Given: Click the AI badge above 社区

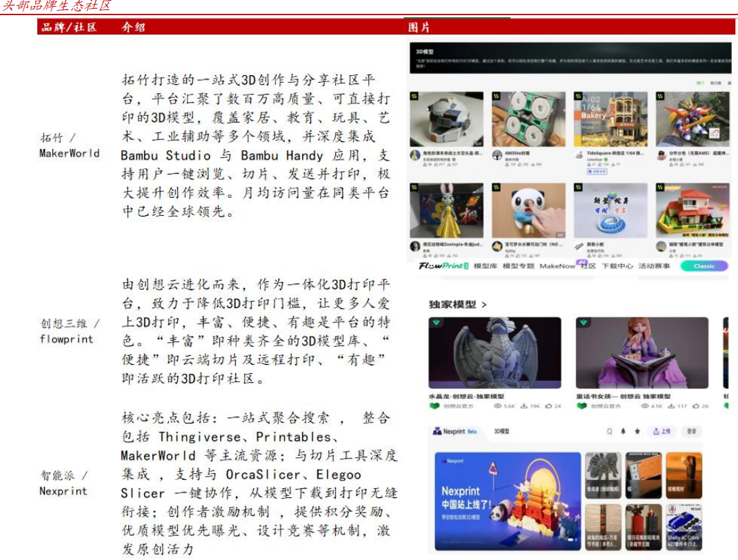Looking at the screenshot, I should tap(582, 261).
